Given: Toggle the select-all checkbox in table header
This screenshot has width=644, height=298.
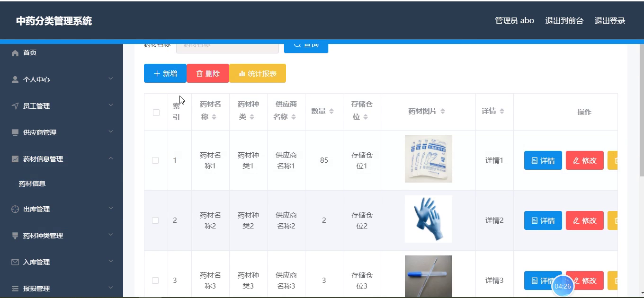Looking at the screenshot, I should (156, 113).
